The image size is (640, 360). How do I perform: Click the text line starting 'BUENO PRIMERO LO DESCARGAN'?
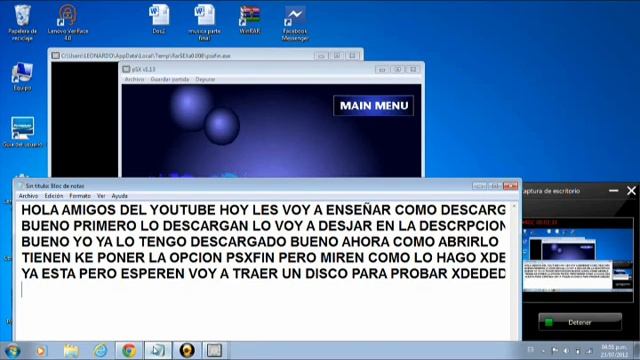263,226
